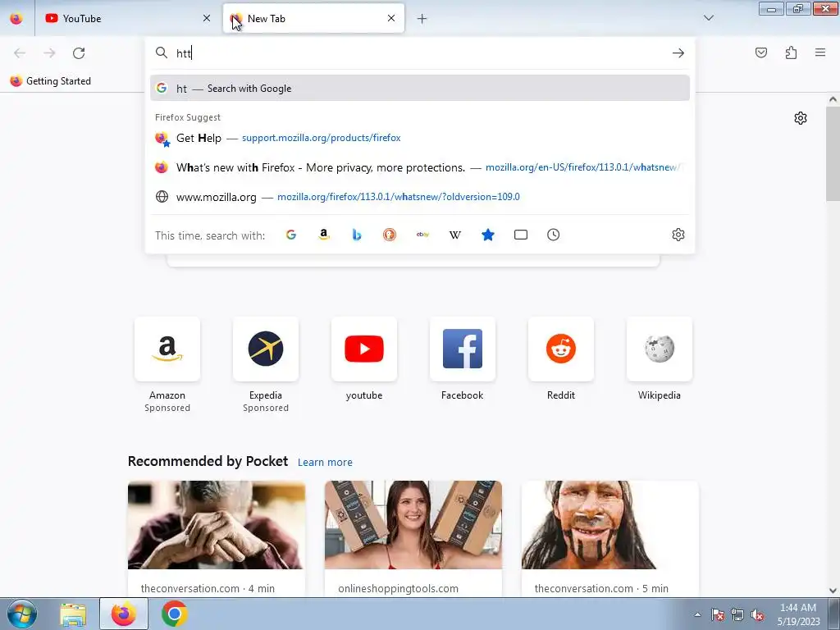Image resolution: width=840 pixels, height=630 pixels.
Task: Go back with the back arrow
Action: [x=20, y=53]
